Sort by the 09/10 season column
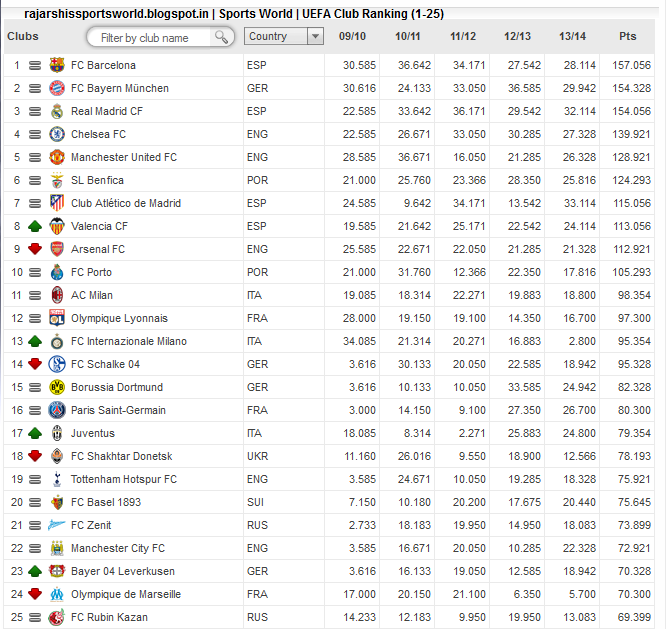Screen dimensions: 668x629 pyautogui.click(x=352, y=36)
